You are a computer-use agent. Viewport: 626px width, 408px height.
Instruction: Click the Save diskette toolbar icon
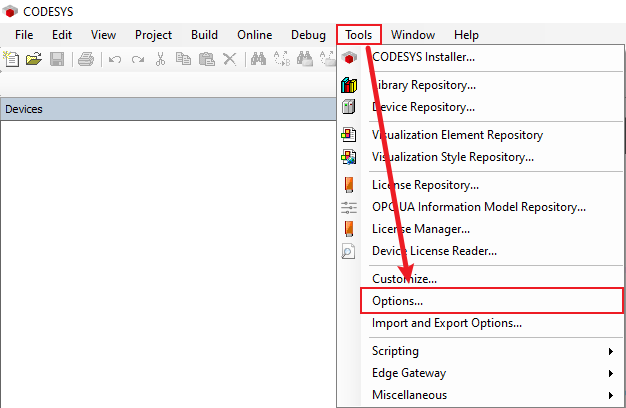(x=57, y=59)
